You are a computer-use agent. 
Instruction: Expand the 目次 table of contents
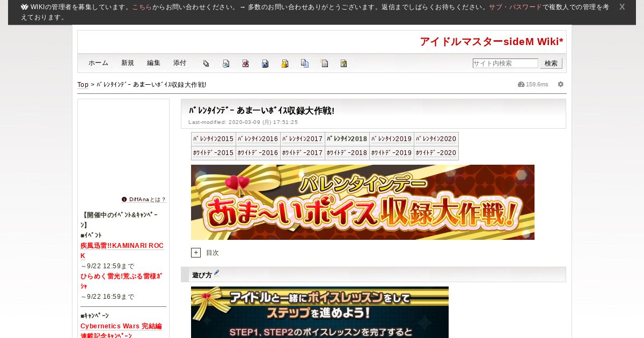196,253
